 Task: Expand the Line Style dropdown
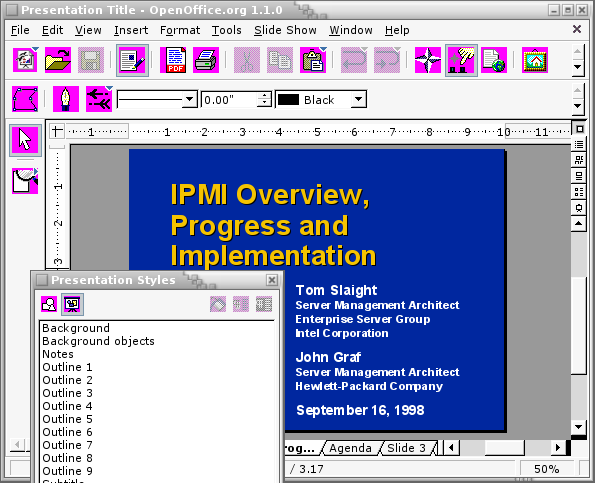189,100
